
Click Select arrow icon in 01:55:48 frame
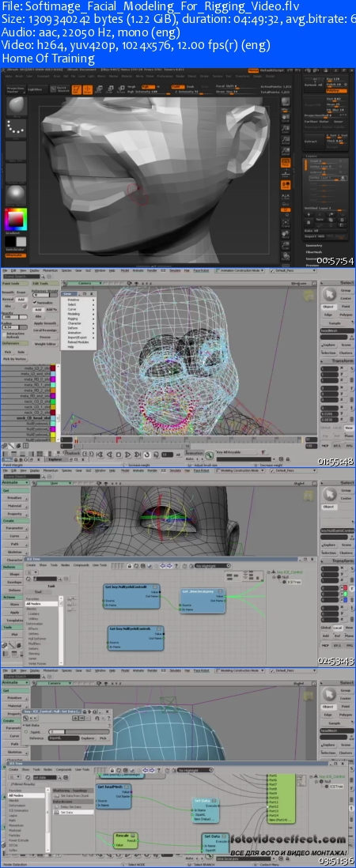click(x=329, y=295)
